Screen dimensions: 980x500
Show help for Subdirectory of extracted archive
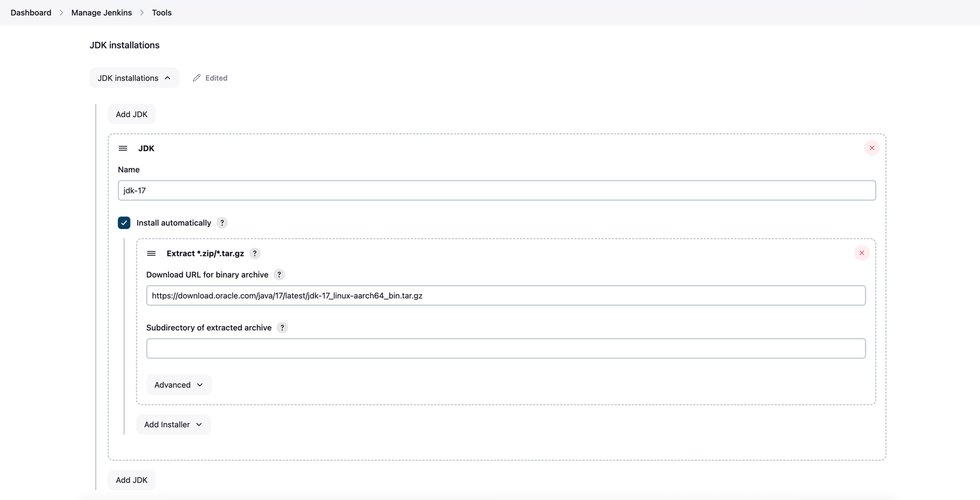coord(282,328)
